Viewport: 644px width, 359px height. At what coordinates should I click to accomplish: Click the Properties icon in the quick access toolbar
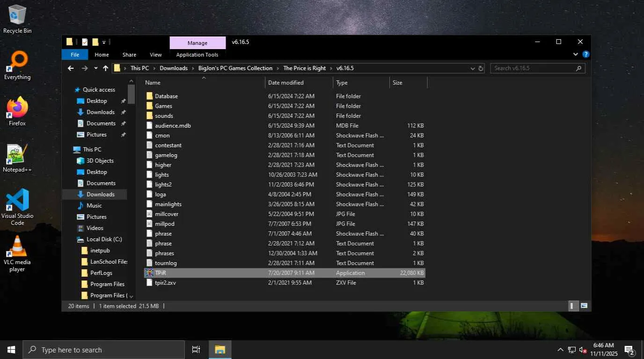click(85, 42)
